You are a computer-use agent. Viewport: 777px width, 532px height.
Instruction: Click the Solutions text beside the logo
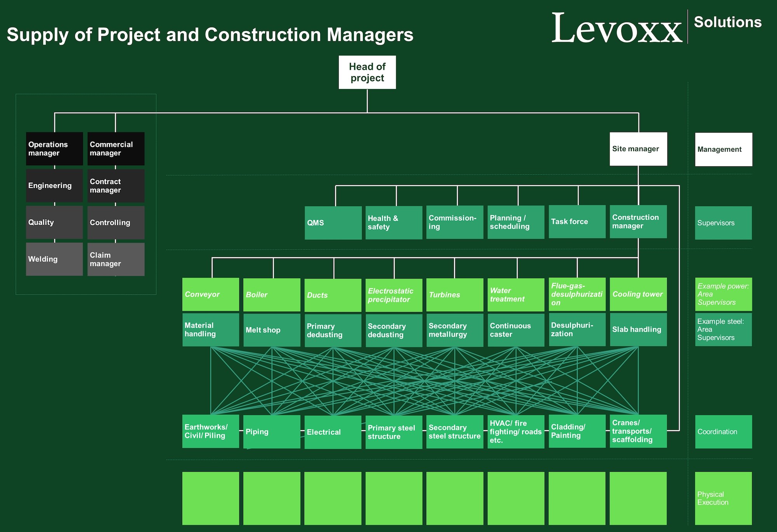(x=728, y=22)
